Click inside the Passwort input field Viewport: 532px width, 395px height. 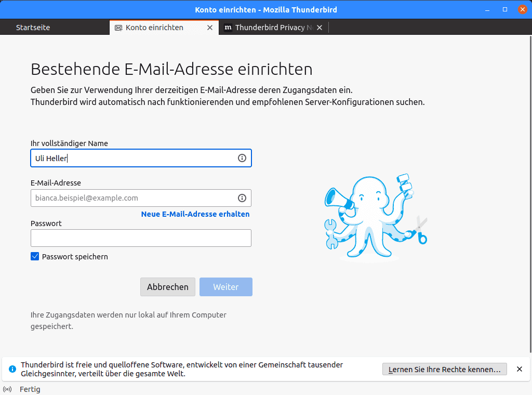coord(141,238)
